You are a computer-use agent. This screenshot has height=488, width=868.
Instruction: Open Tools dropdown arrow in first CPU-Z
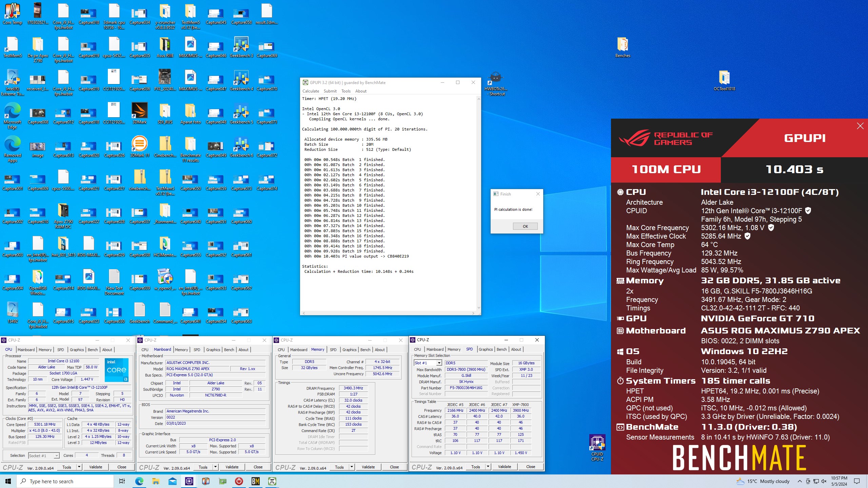tap(79, 467)
